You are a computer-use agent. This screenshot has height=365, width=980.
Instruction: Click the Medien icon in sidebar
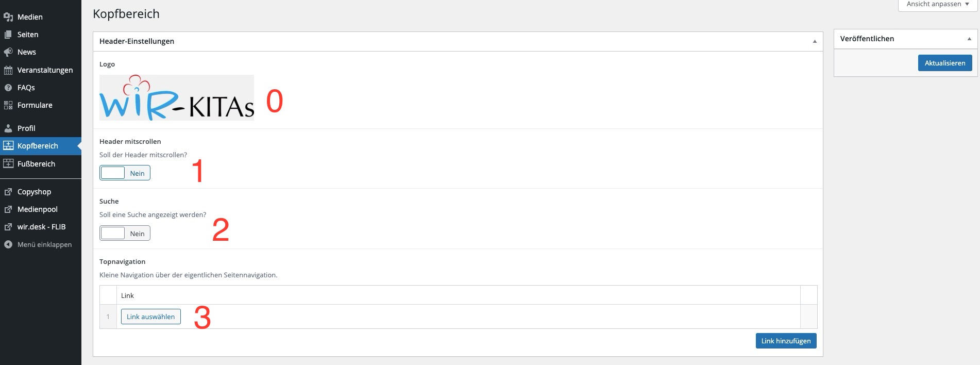8,17
